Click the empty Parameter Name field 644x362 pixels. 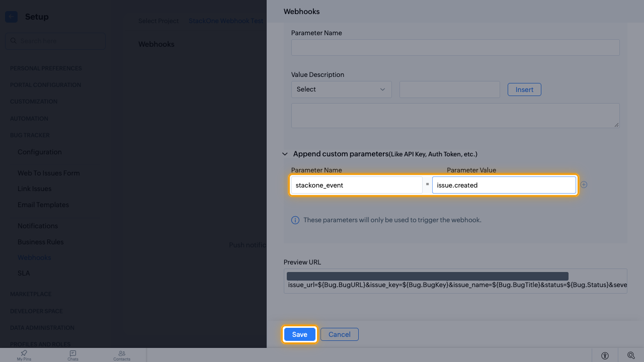pos(455,47)
